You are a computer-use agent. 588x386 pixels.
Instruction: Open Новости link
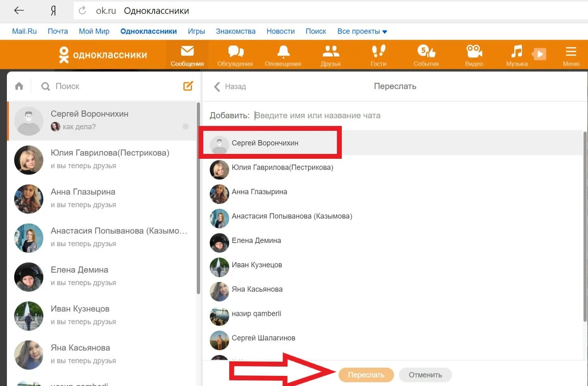click(281, 31)
